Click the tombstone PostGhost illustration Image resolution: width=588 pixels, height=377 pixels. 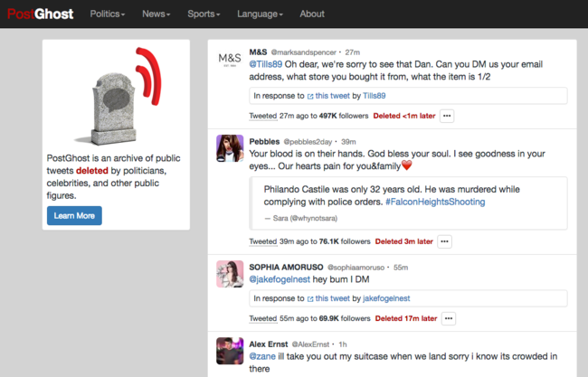(x=119, y=97)
